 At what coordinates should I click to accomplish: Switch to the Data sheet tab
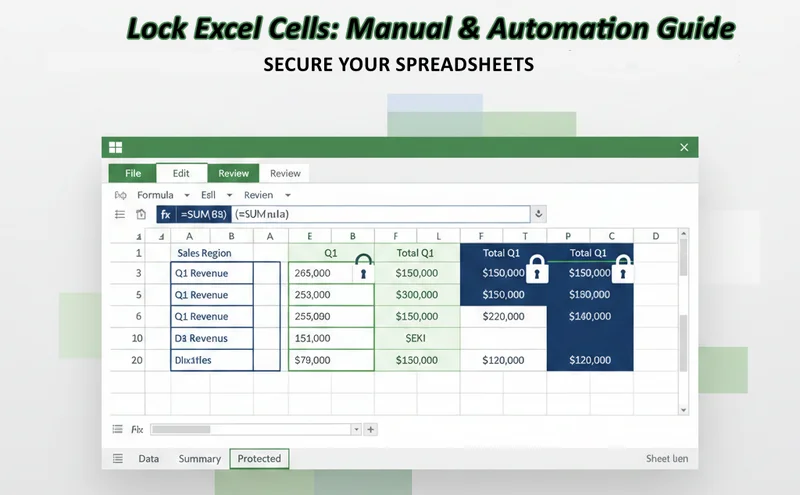click(148, 458)
